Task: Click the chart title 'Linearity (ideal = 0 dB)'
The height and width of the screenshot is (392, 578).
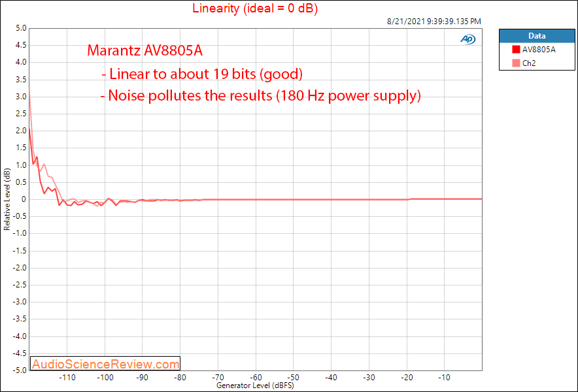Action: (x=255, y=8)
